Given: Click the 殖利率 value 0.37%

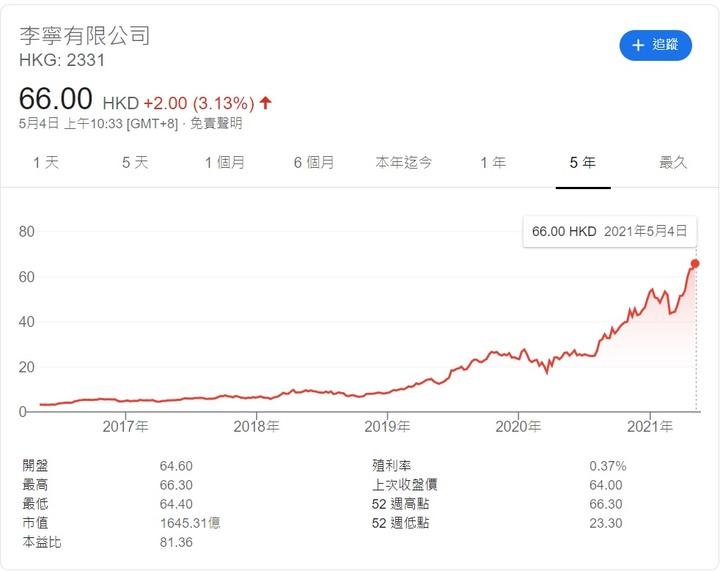Looking at the screenshot, I should [608, 466].
